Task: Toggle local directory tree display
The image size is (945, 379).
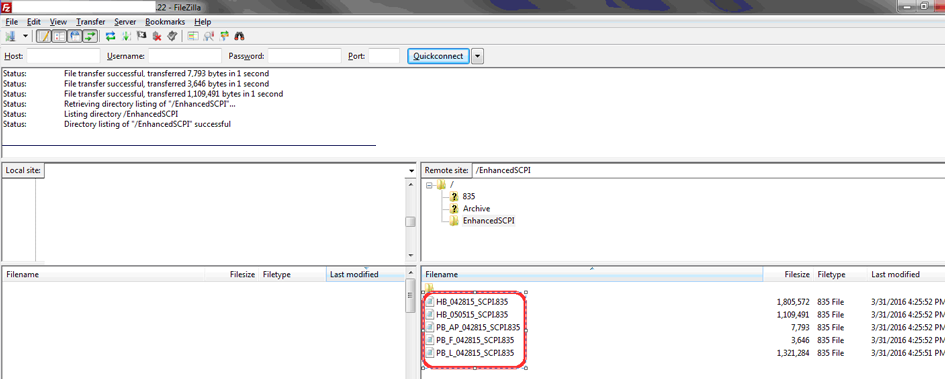Action: (x=59, y=36)
